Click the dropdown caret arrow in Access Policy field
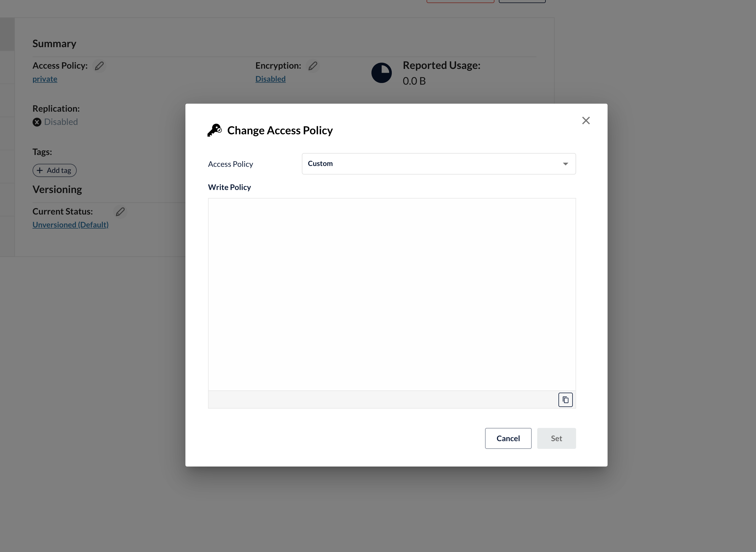This screenshot has height=552, width=756. [565, 164]
